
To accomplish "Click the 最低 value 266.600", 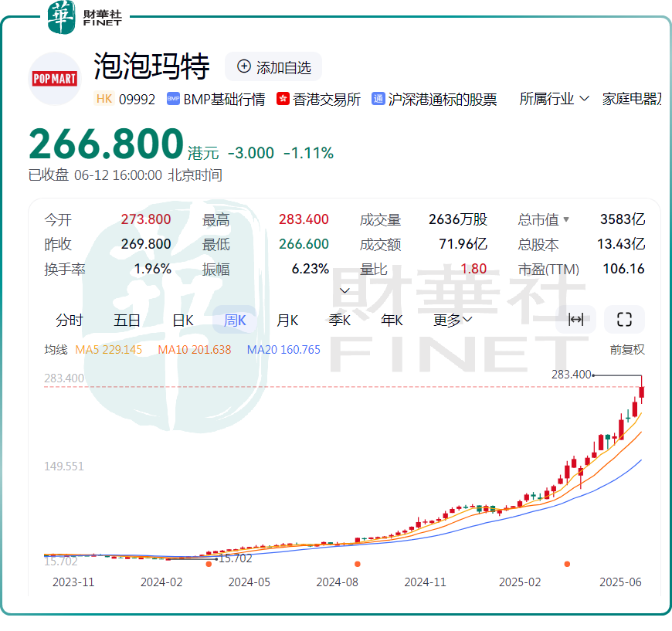I will (304, 244).
